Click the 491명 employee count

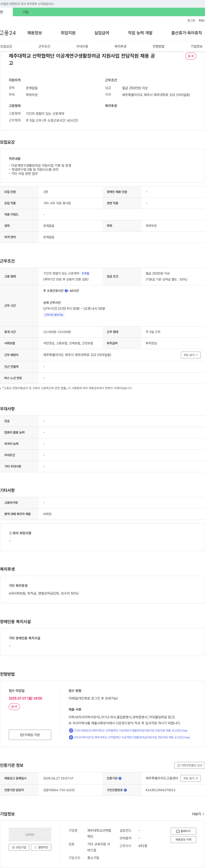coord(143,846)
